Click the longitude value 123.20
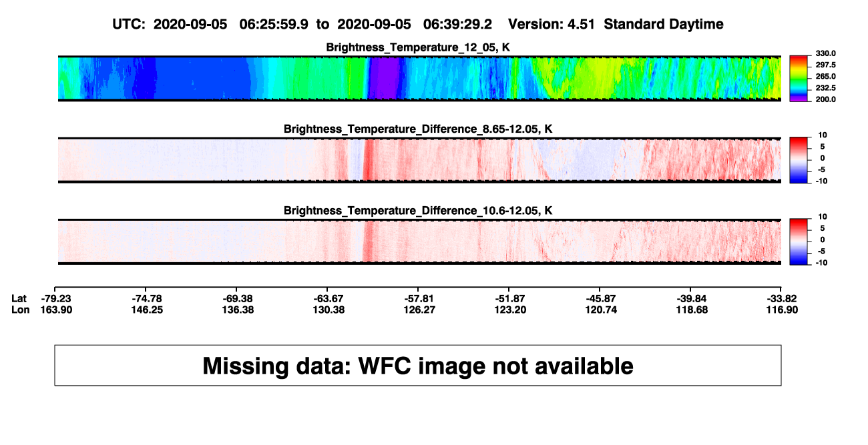This screenshot has height=445, width=868. (x=510, y=310)
